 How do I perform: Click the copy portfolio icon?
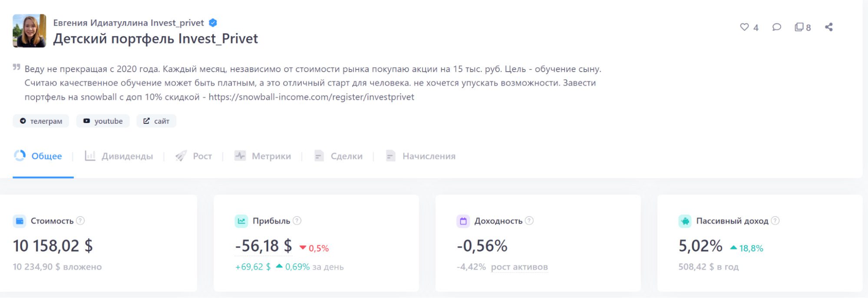799,27
